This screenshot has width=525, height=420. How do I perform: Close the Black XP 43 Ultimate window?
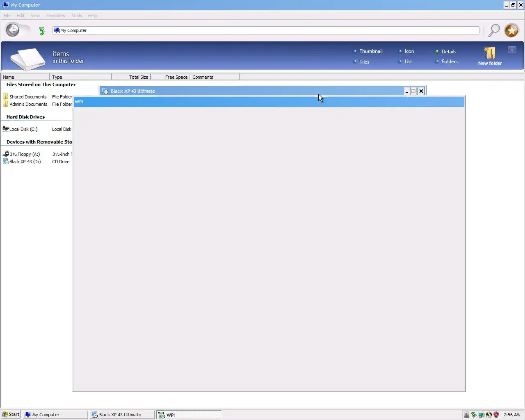(x=421, y=91)
